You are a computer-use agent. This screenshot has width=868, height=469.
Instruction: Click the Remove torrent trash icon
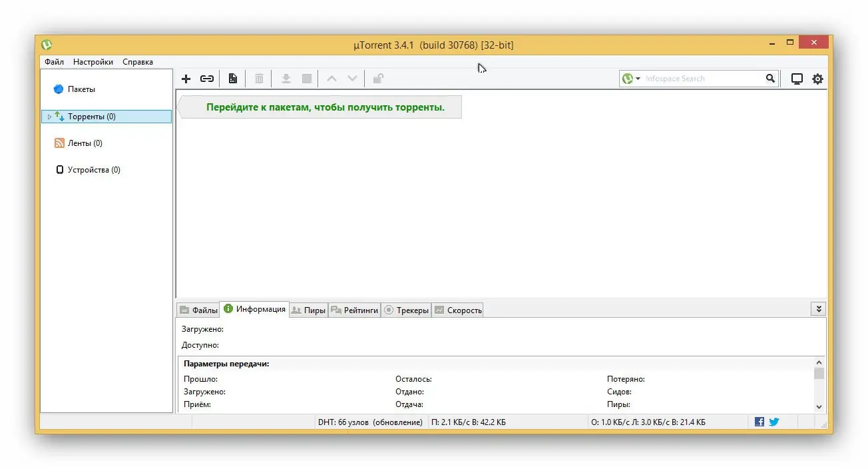(x=259, y=79)
